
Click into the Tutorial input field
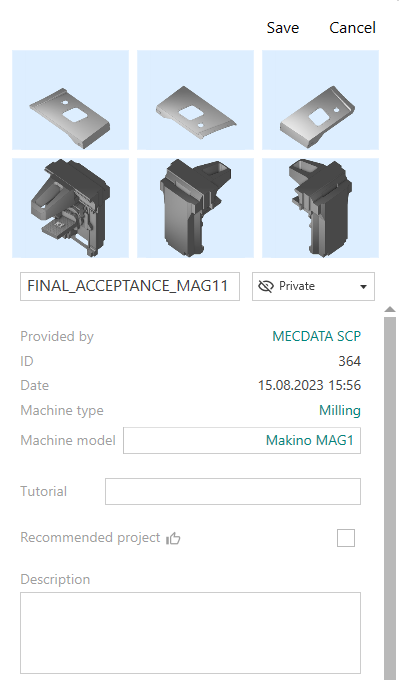232,491
